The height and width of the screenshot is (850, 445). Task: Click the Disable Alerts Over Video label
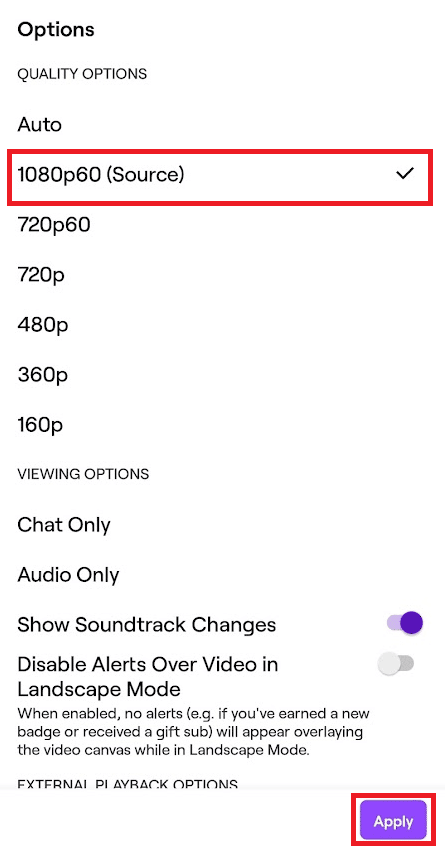click(147, 677)
